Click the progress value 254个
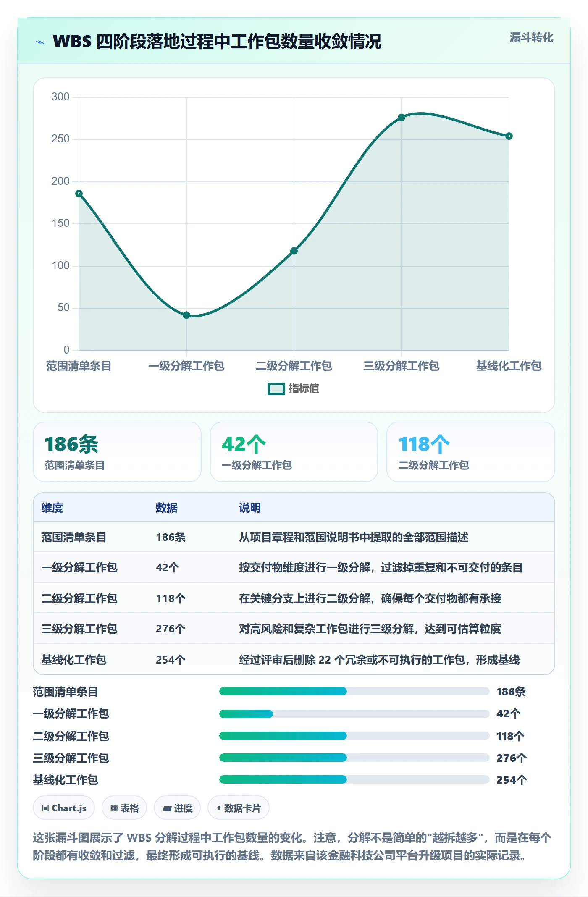588x897 pixels. (x=512, y=780)
